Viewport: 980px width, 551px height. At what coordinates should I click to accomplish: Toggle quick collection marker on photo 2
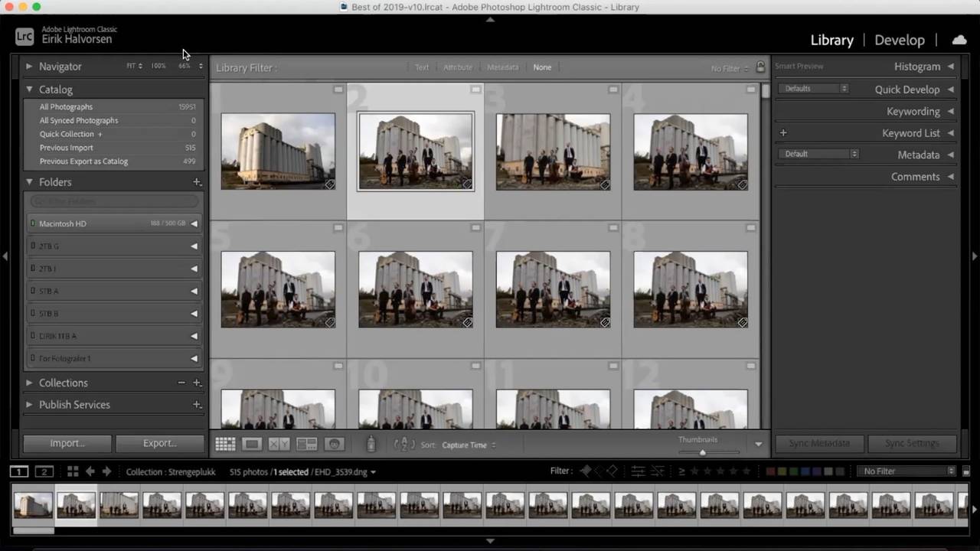475,90
